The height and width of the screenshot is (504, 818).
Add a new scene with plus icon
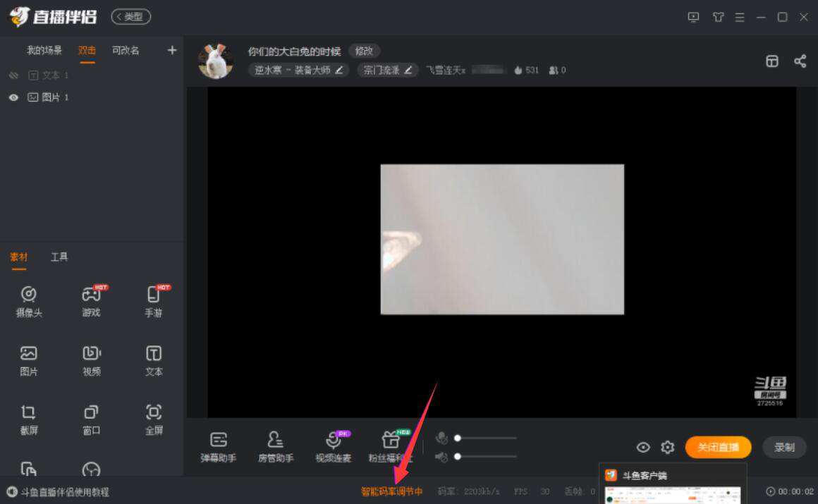click(x=171, y=50)
